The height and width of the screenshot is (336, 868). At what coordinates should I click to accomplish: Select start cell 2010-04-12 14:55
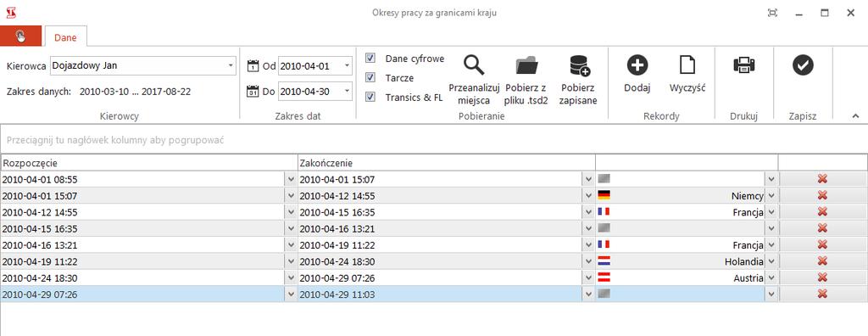pyautogui.click(x=142, y=212)
